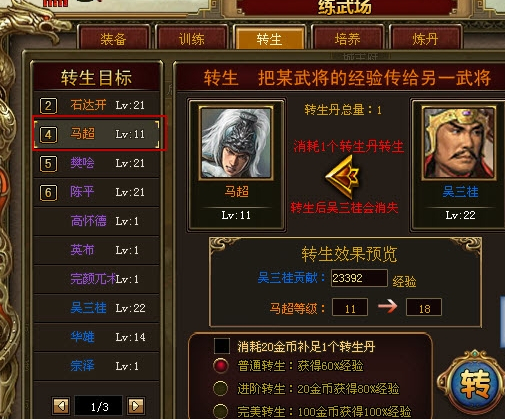Image resolution: width=505 pixels, height=419 pixels.
Task: Click slot number 6 icon beside 陈平
Action: pos(48,193)
